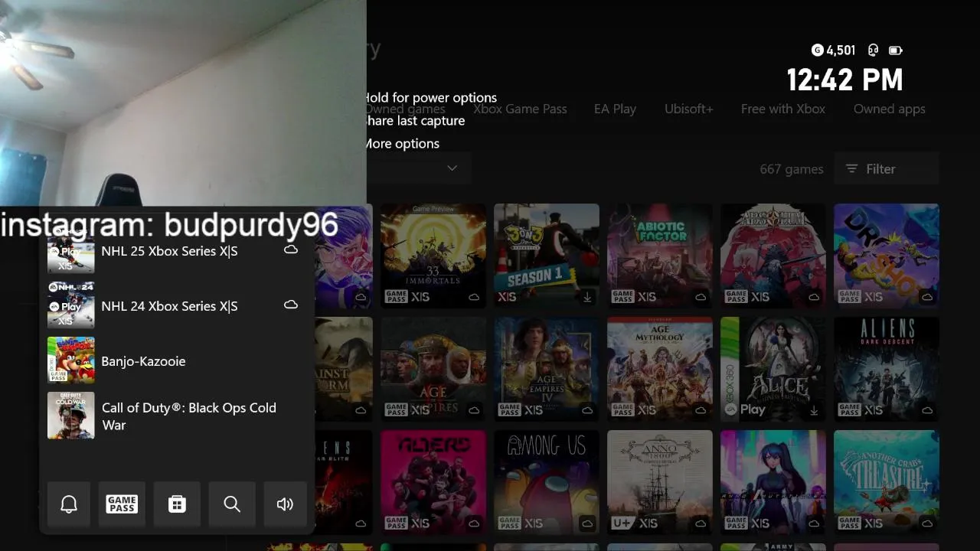
Task: Click the Game Pass badge on 33 Immortals
Action: [x=396, y=297]
